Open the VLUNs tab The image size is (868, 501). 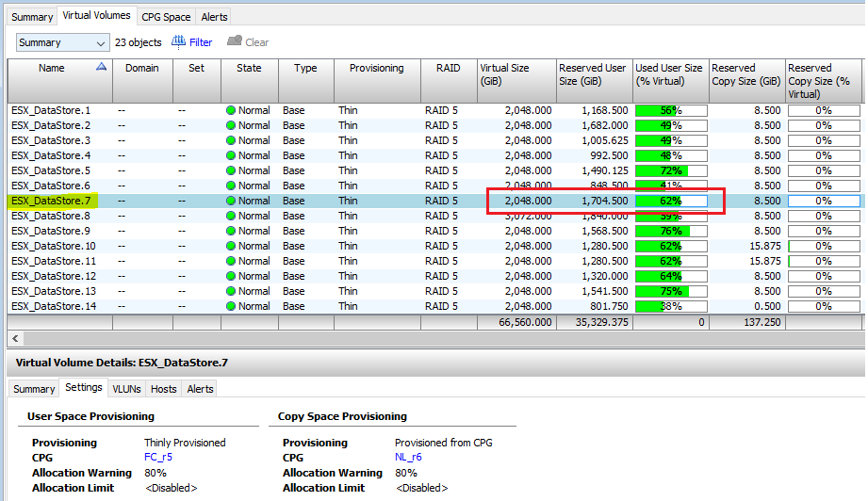point(127,389)
